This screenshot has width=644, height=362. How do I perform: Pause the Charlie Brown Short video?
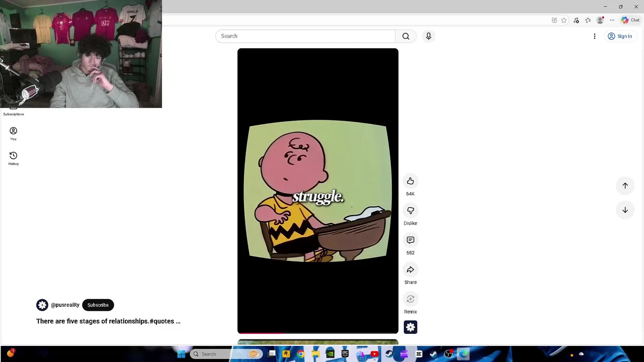[x=318, y=191]
